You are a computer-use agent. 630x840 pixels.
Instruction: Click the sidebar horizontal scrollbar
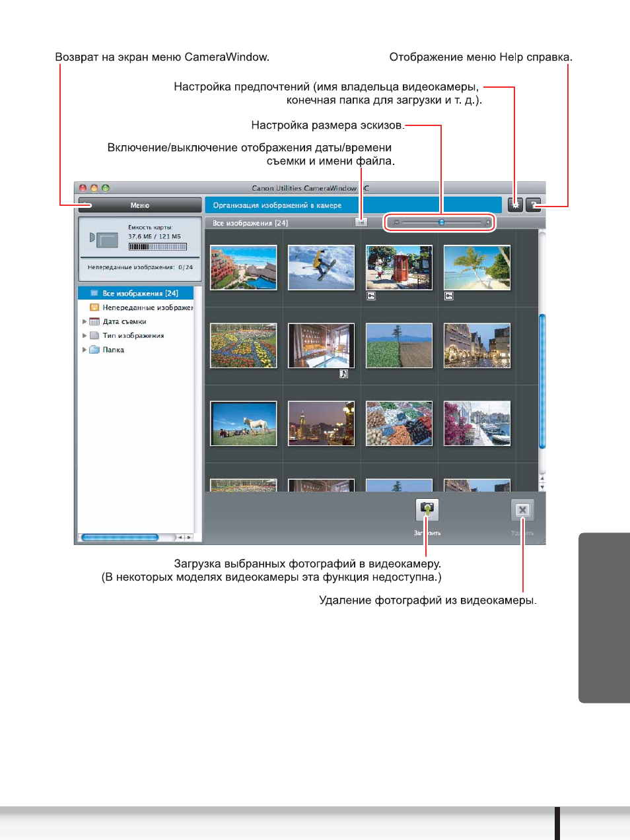point(120,537)
